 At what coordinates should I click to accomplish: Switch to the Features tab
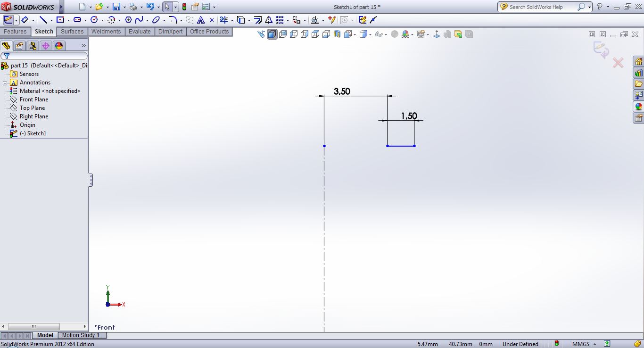[x=15, y=32]
